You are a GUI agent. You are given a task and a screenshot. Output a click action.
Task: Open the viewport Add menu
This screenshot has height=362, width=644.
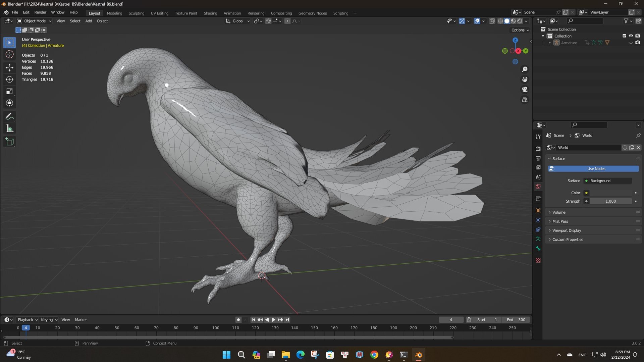[89, 21]
